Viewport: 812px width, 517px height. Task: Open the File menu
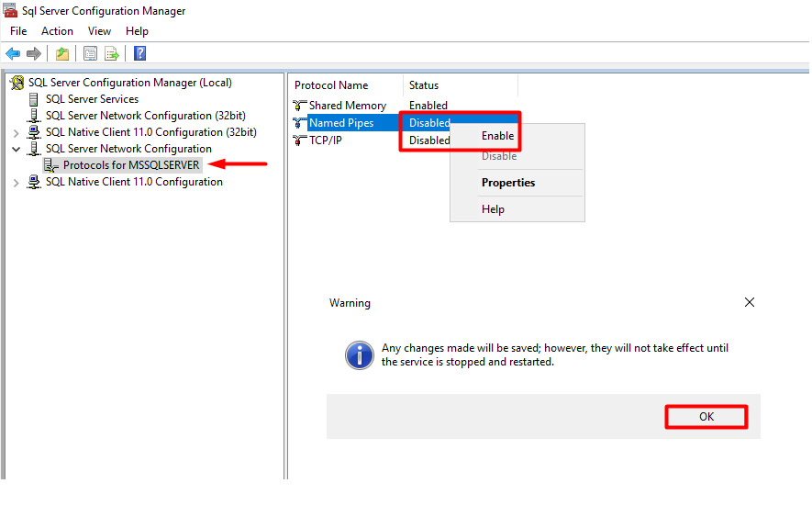click(x=18, y=31)
